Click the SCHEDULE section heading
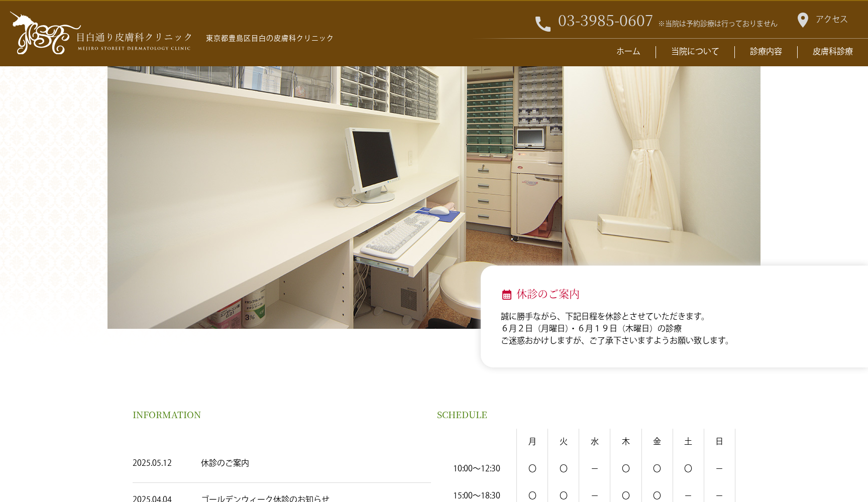The image size is (868, 502). click(x=462, y=415)
